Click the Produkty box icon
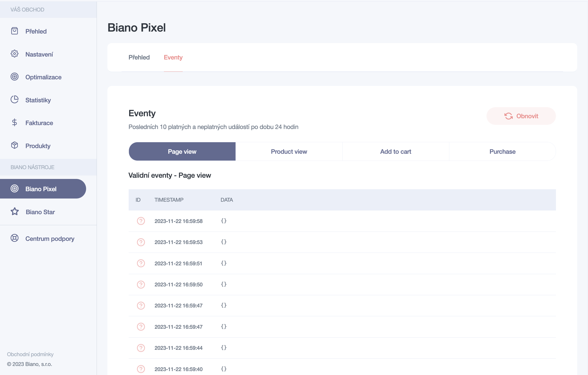This screenshot has height=375, width=588. click(x=14, y=145)
